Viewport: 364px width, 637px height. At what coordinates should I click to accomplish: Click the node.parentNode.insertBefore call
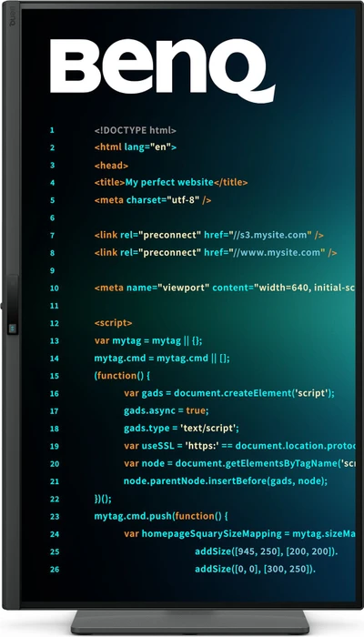[x=226, y=481]
